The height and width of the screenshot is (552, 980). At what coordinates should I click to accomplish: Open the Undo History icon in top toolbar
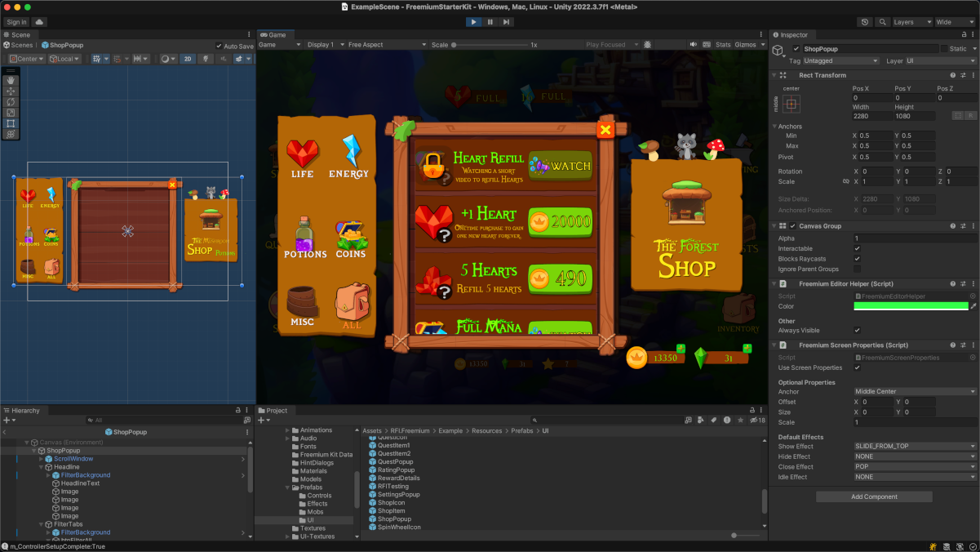(865, 22)
